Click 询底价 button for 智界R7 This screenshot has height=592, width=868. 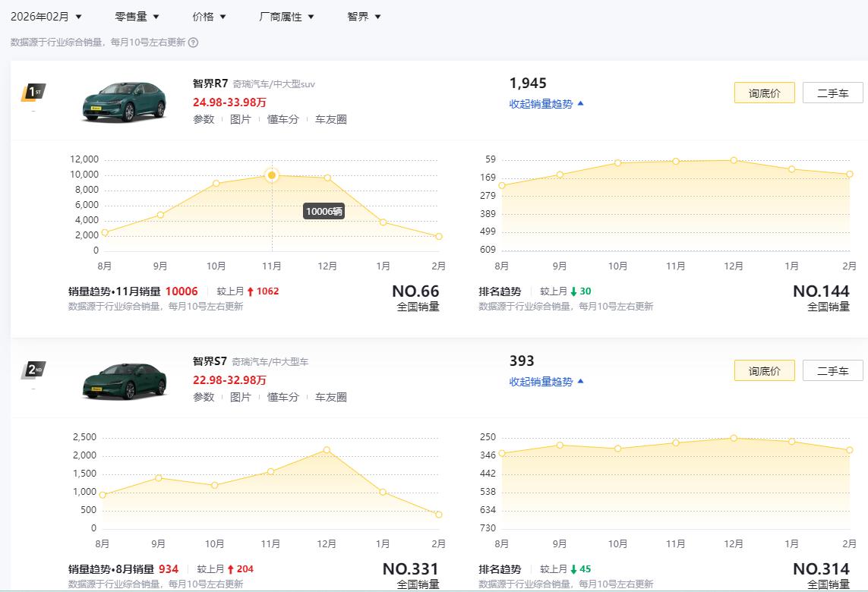point(765,93)
